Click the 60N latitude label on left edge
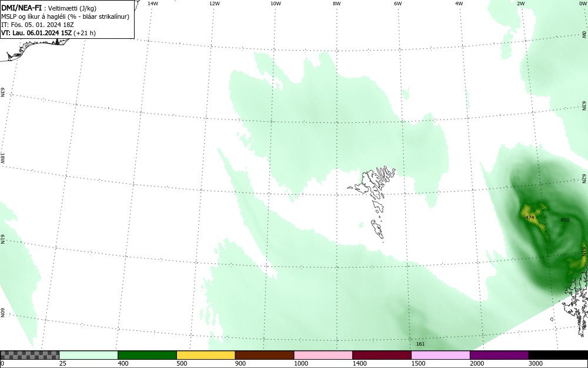Viewport: 588px width, 368px height. 2,313
